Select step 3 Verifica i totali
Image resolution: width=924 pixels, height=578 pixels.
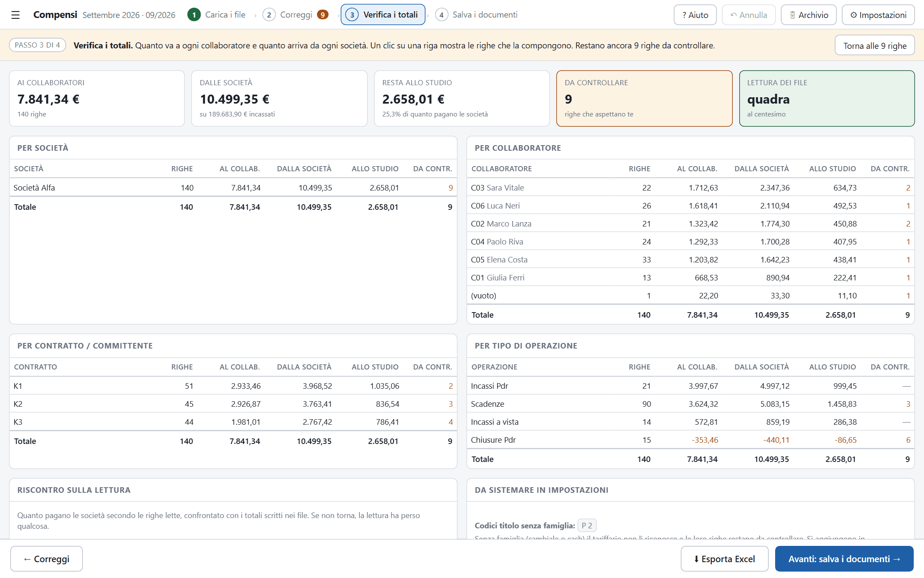[x=383, y=15]
